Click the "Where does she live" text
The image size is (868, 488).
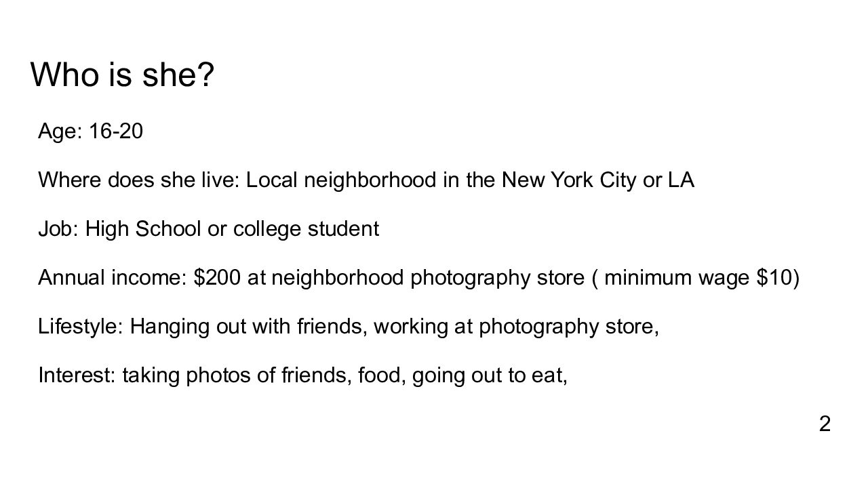coord(139,180)
